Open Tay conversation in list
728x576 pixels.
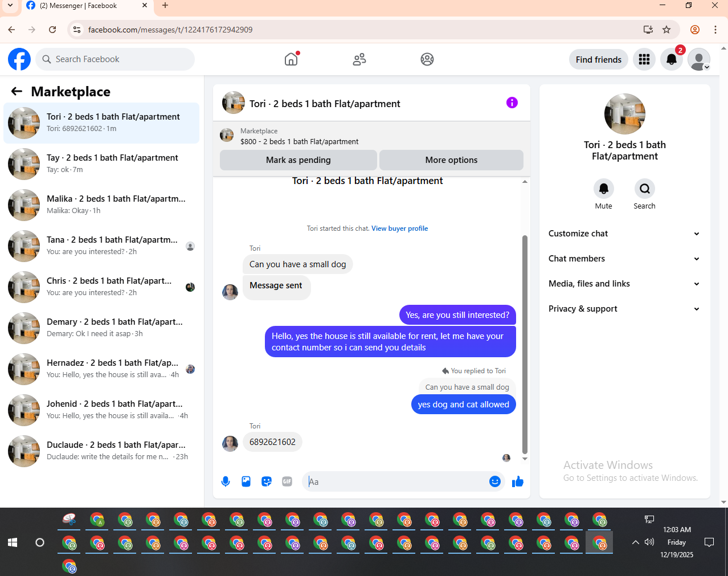101,164
